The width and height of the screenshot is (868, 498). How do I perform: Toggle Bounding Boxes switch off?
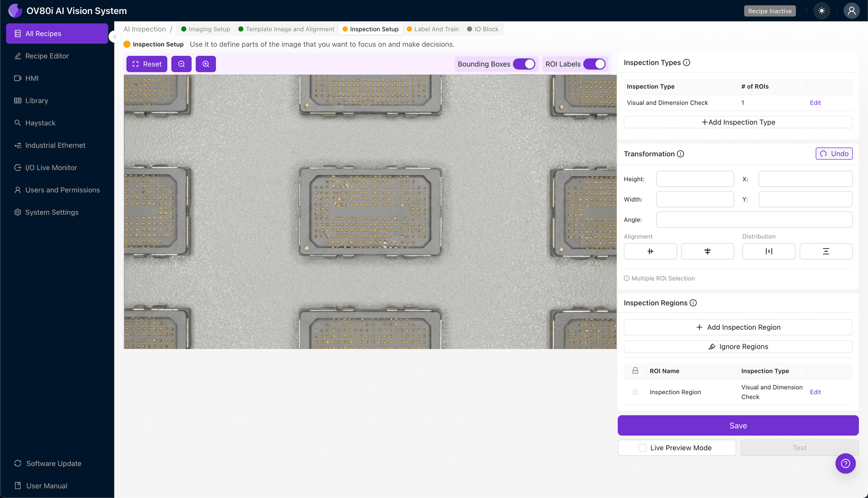click(524, 64)
